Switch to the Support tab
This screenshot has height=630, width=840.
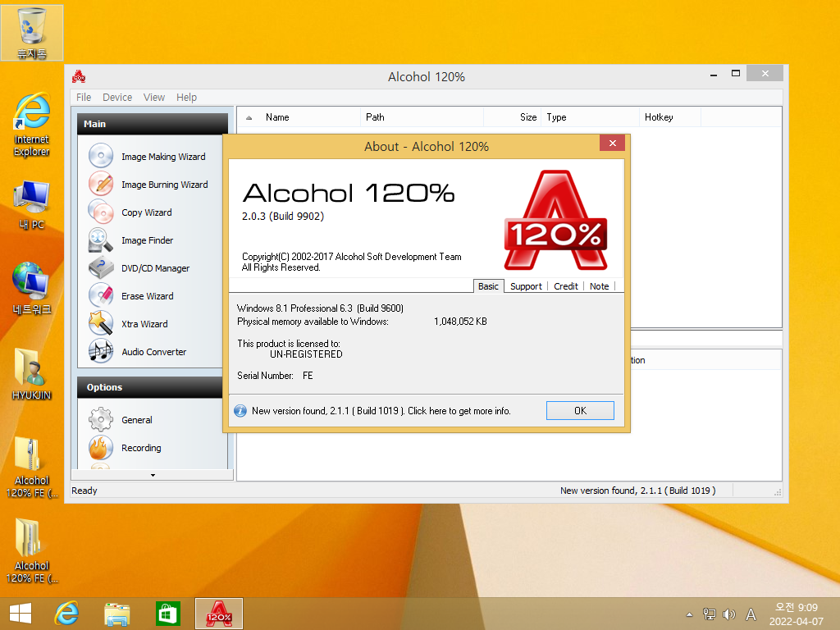pyautogui.click(x=526, y=286)
